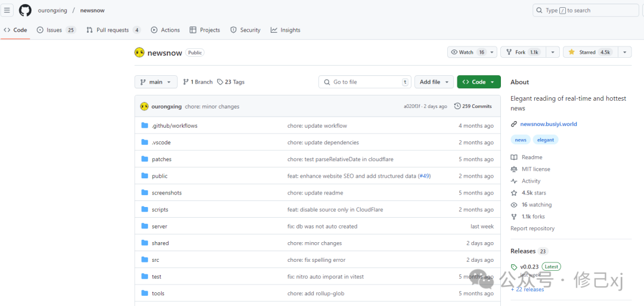This screenshot has height=306, width=644.
Task: Click the green tag icon beside v0.0.23
Action: pos(514,267)
